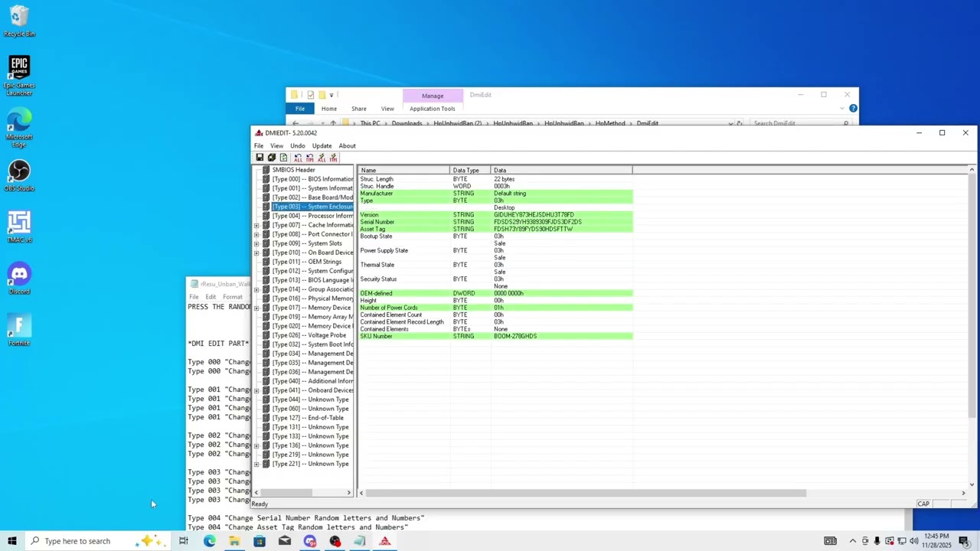Expand the Type 008 Port Connector node

click(x=256, y=234)
